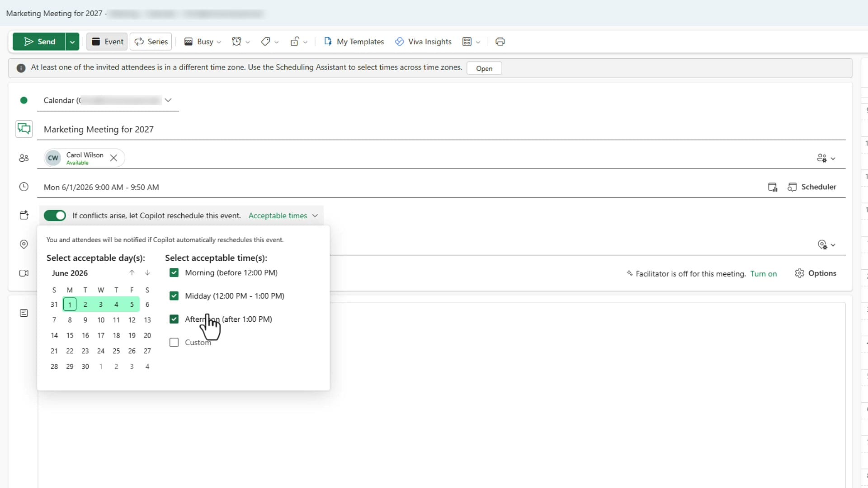The height and width of the screenshot is (488, 868).
Task: Select the Event tab
Action: [107, 42]
